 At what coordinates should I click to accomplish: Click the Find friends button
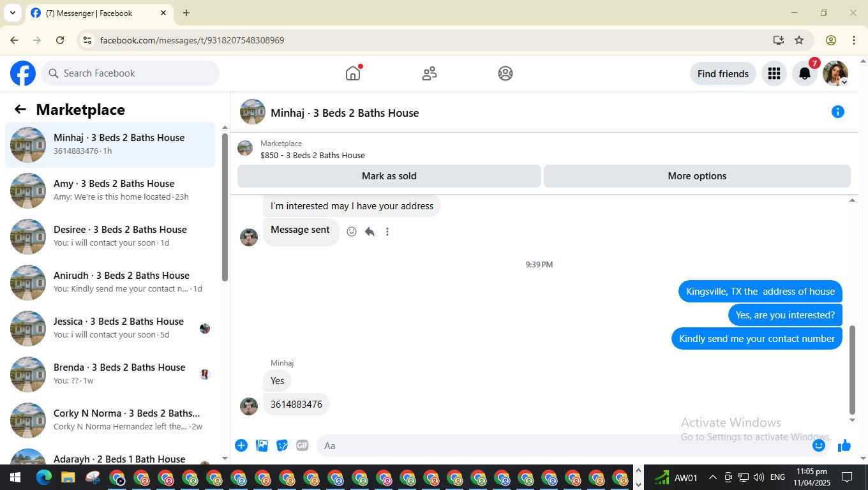pyautogui.click(x=723, y=73)
